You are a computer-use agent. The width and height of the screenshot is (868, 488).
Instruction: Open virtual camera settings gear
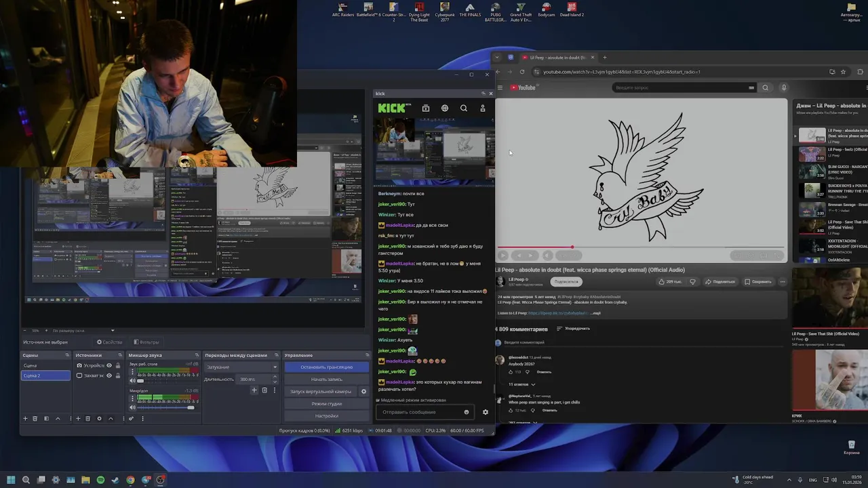tap(363, 391)
